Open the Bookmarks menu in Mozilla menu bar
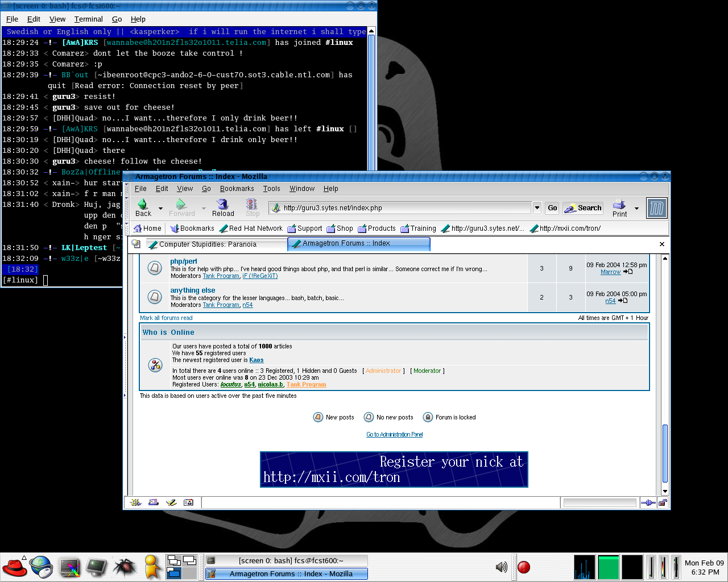728x582 pixels. tap(237, 189)
